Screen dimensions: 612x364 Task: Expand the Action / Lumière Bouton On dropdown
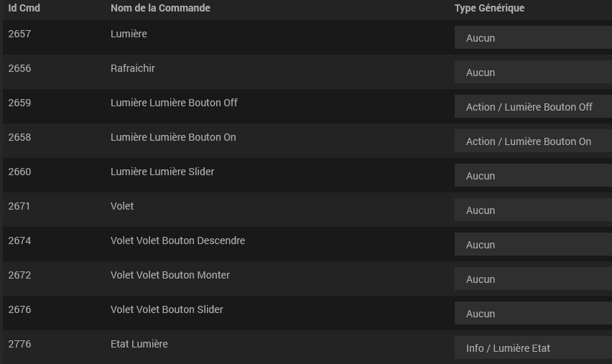point(533,141)
